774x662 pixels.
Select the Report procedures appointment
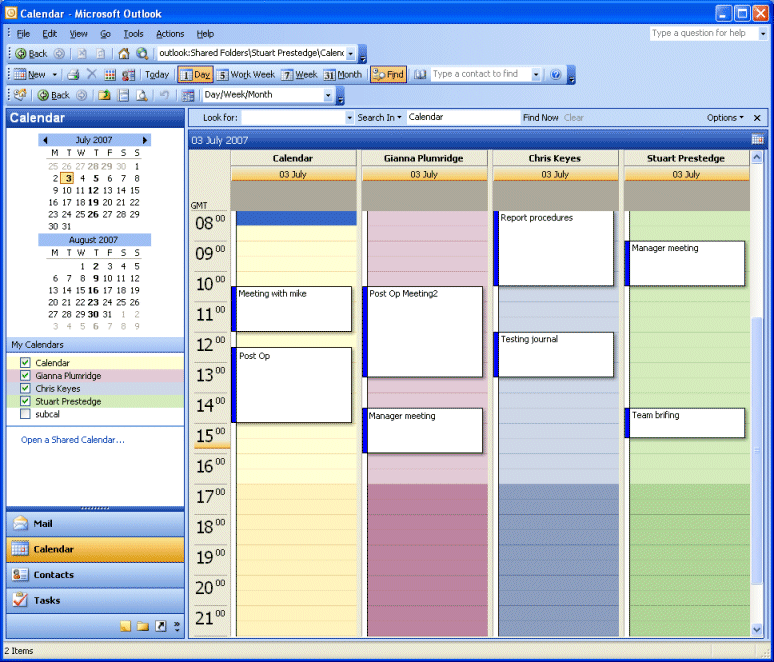[x=554, y=248]
